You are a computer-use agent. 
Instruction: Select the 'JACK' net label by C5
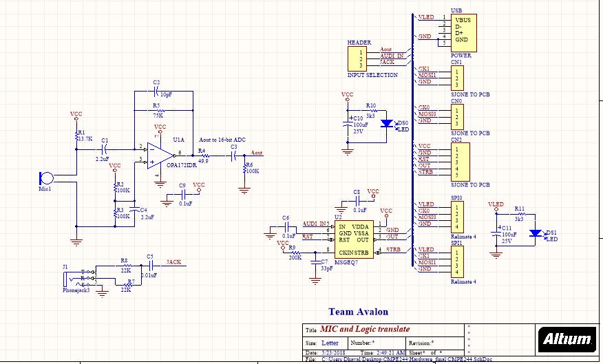(174, 262)
